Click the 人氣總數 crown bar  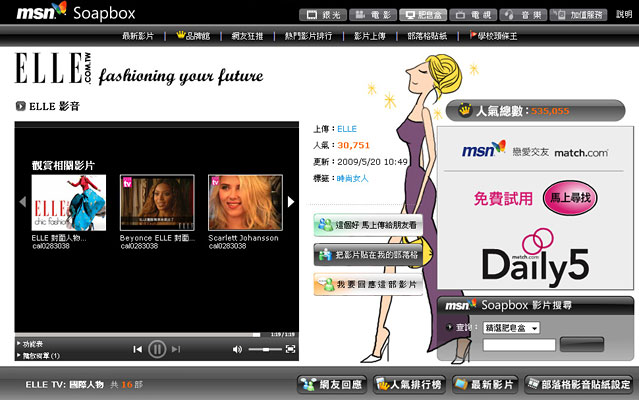[x=535, y=110]
